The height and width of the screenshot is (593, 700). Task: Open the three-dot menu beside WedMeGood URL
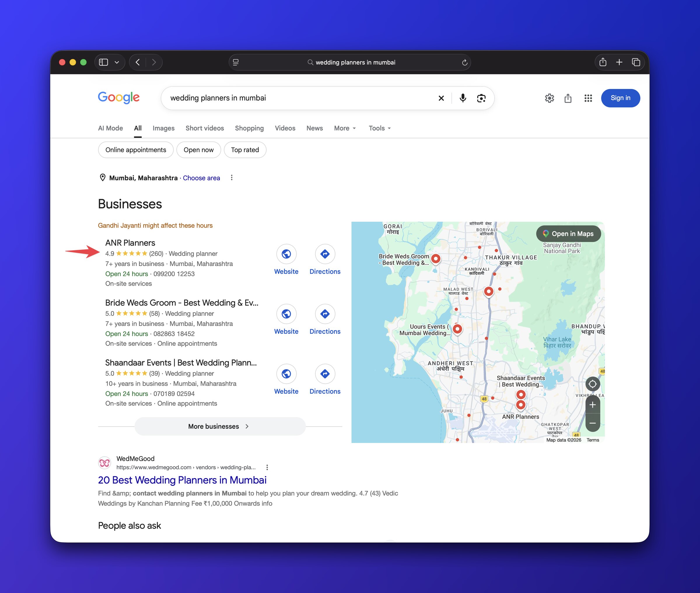tap(267, 467)
